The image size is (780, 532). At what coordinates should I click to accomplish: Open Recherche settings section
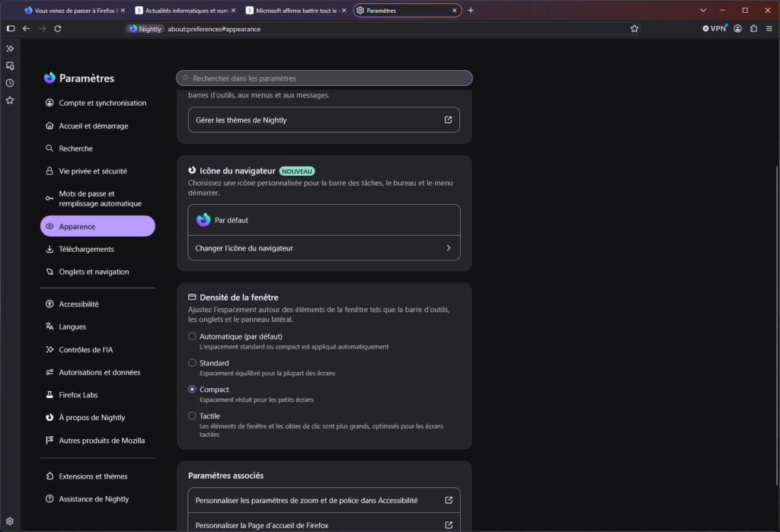click(x=97, y=148)
